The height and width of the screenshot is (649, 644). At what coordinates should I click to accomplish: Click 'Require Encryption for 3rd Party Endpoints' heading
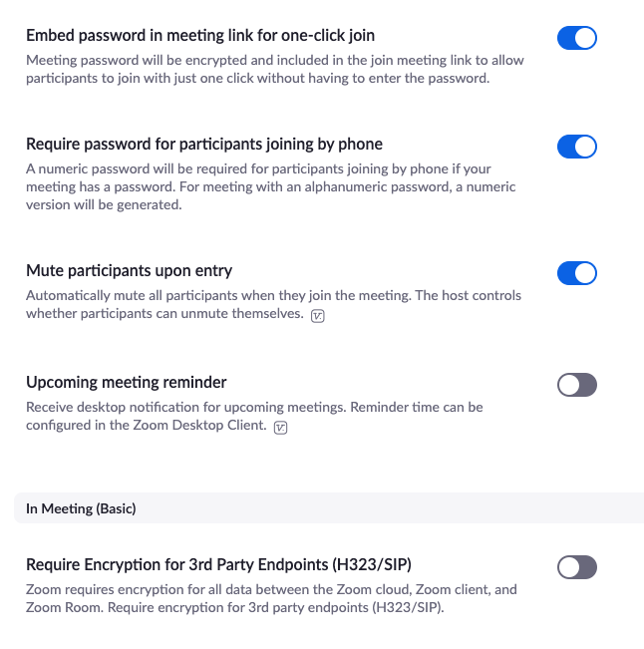point(218,564)
